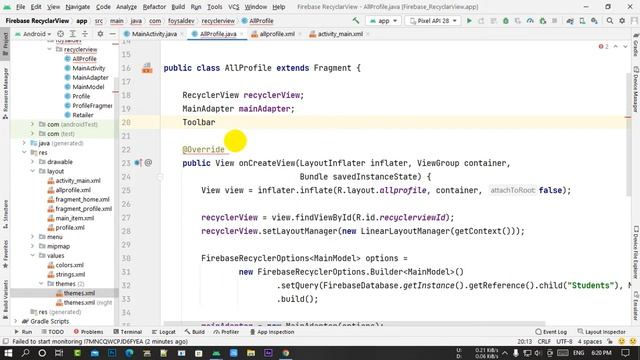This screenshot has height=360, width=640.
Task: Expand the Gradle Scripts node
Action: 16,321
